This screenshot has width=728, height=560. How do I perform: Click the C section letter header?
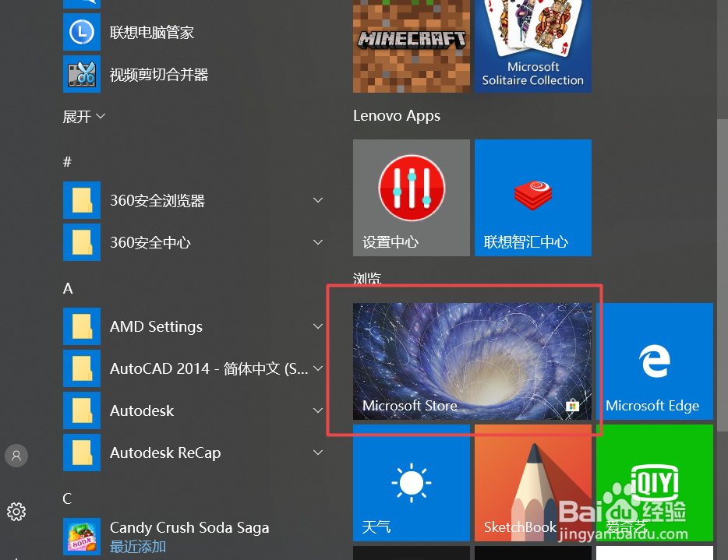pos(67,498)
